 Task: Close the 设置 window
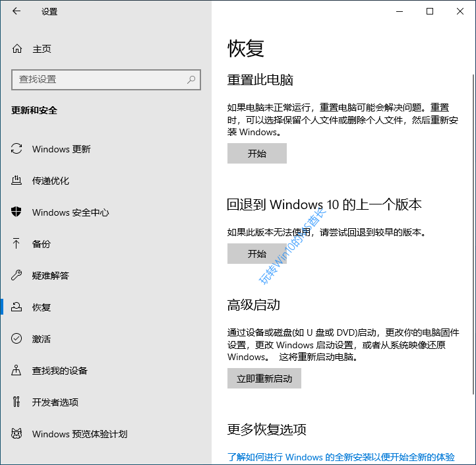(x=460, y=11)
